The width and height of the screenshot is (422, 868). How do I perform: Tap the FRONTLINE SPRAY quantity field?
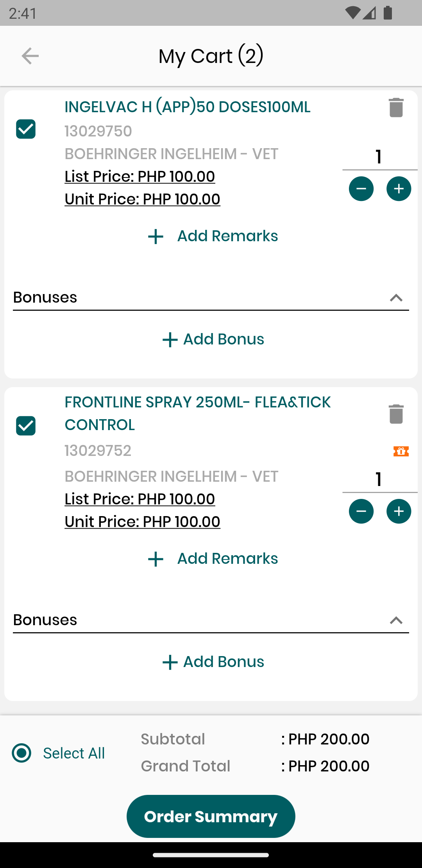click(x=379, y=480)
